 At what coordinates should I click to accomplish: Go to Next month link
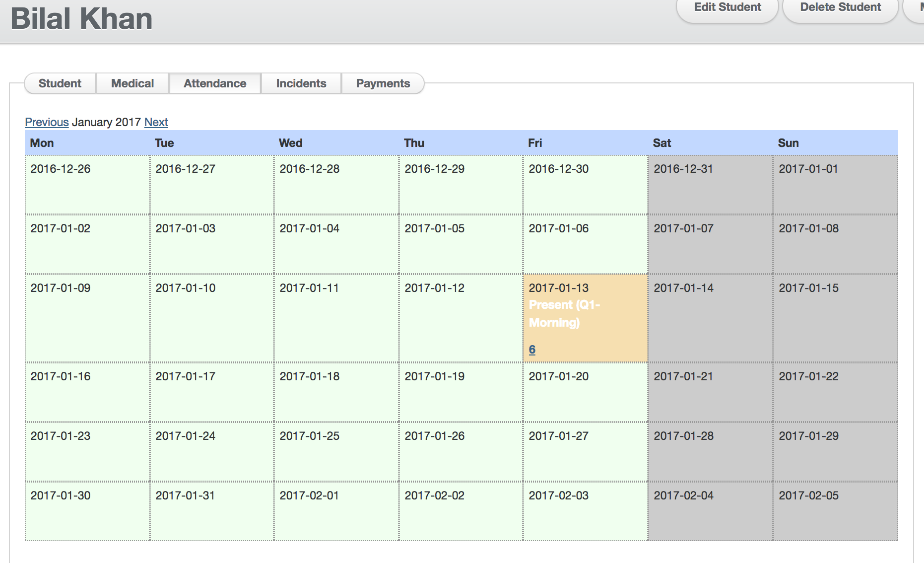(156, 122)
